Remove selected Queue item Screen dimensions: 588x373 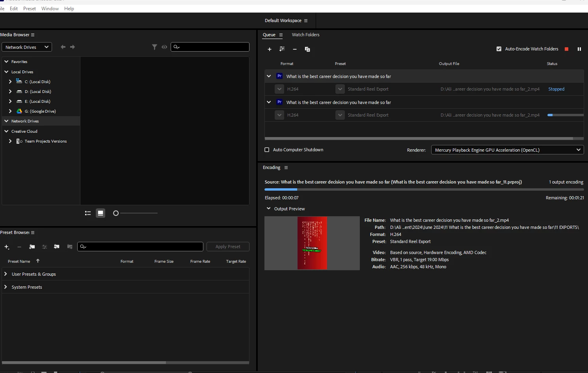pos(295,49)
